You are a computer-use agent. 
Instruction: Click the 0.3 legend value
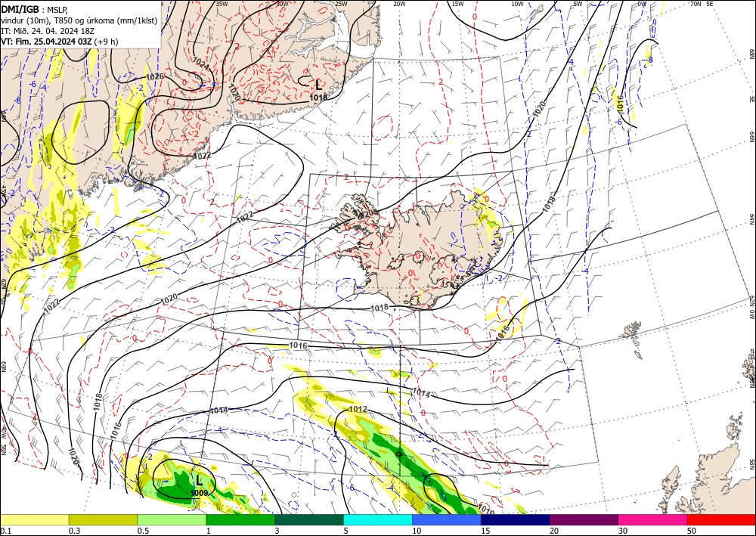[74, 531]
